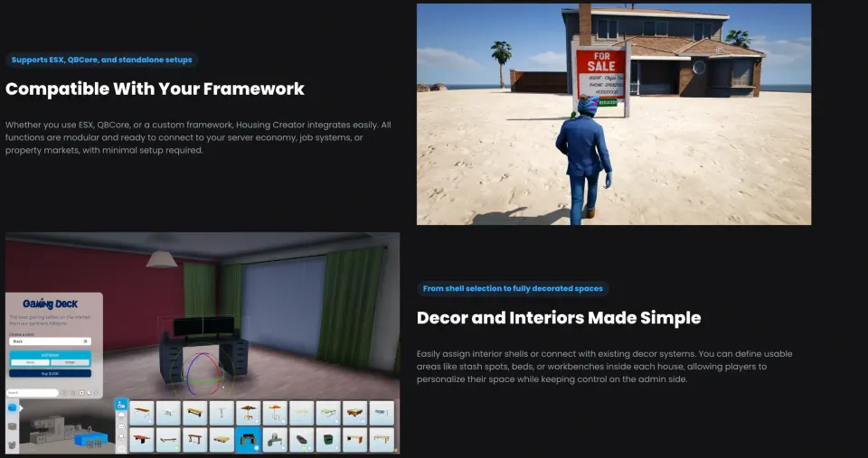This screenshot has width=868, height=458.
Task: Click the moon icon beside the search field
Action: 90,393
